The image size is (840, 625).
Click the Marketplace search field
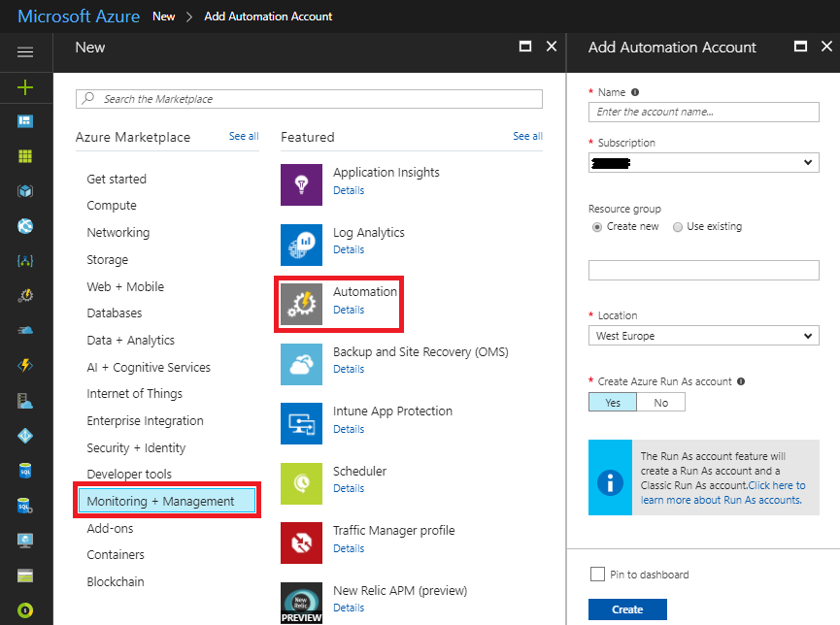309,98
